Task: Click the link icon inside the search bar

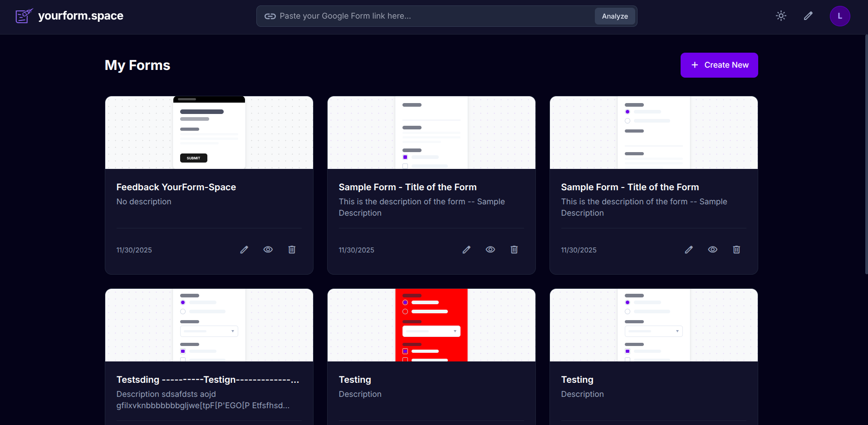Action: pyautogui.click(x=270, y=16)
